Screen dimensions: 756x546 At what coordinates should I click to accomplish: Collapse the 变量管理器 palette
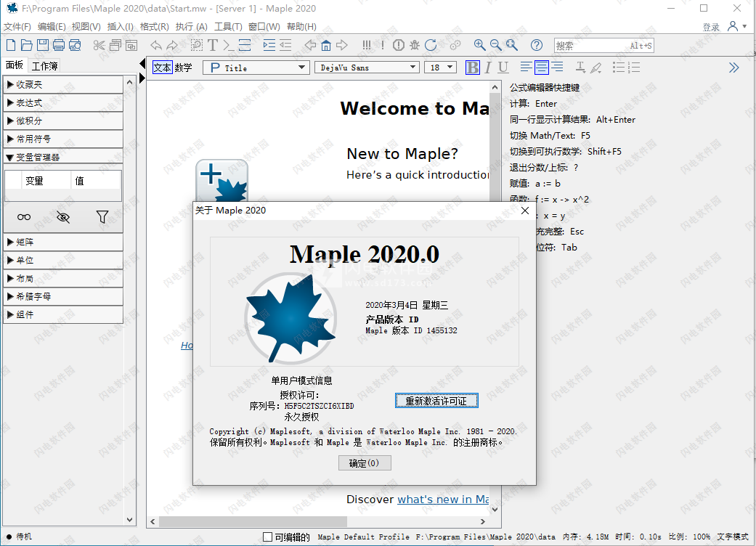point(63,157)
